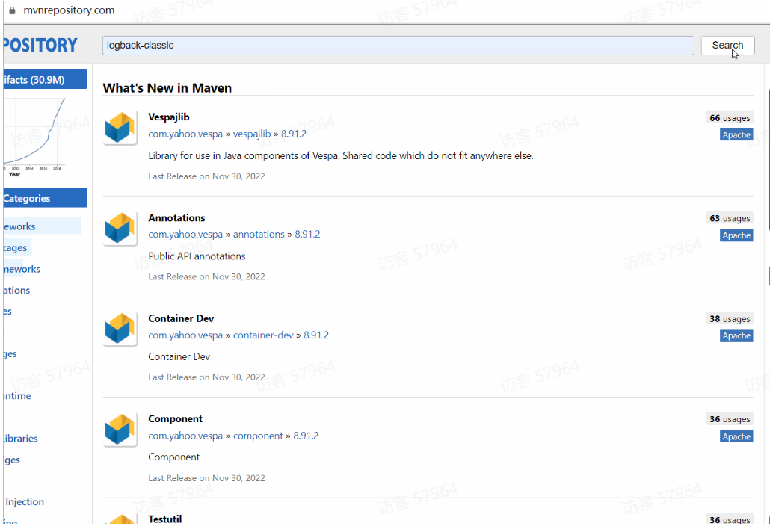
Task: Open the Container Dev package cube icon
Action: [x=120, y=330]
